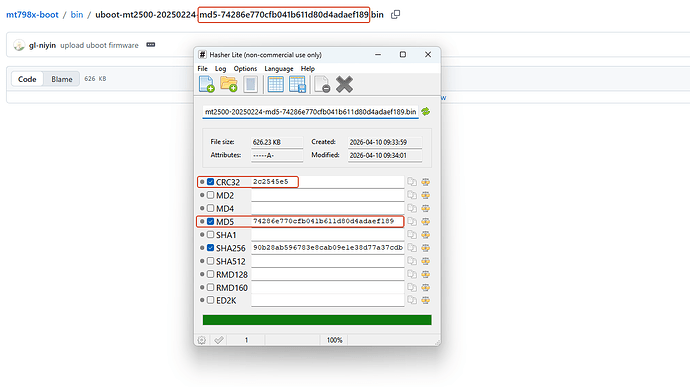
Task: Enable the RMD160 checkbox
Action: 210,287
